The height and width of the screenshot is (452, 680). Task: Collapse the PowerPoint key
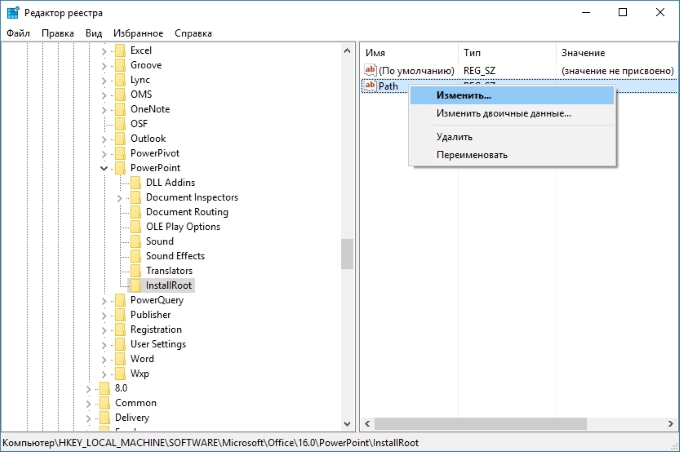pyautogui.click(x=104, y=168)
